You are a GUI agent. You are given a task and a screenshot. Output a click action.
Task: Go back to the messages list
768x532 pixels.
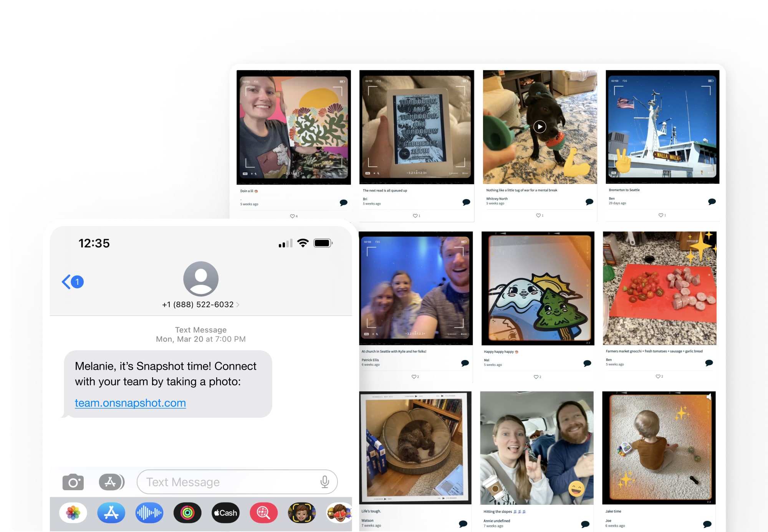pos(73,282)
